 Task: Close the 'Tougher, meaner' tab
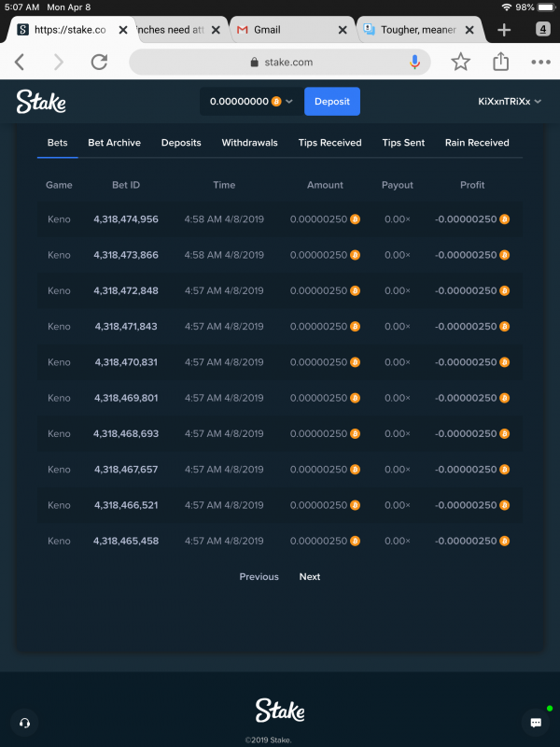[x=469, y=30]
